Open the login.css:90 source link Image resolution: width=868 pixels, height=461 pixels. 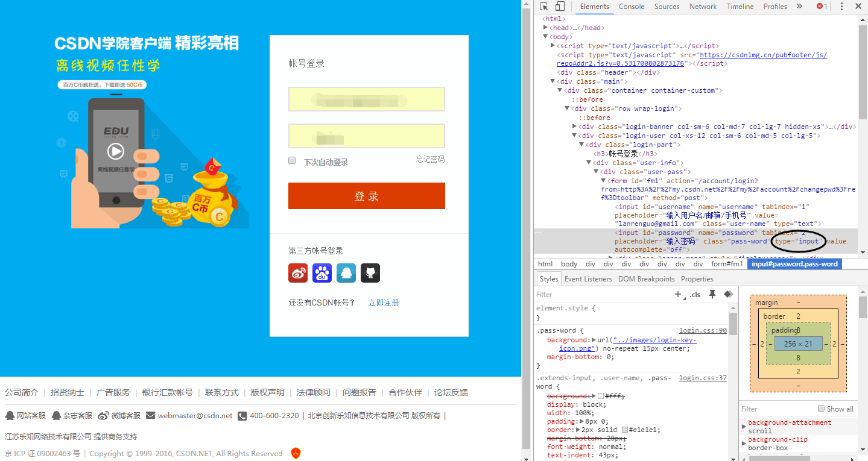[703, 331]
